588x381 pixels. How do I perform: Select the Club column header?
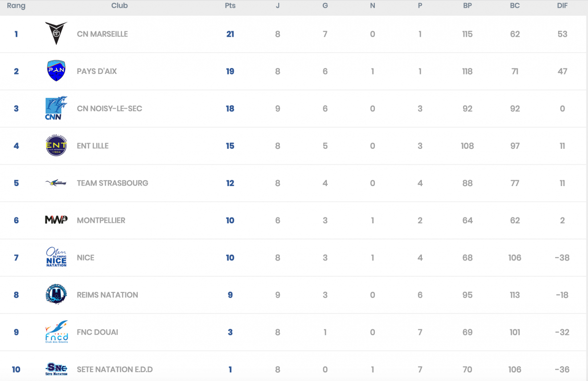[x=120, y=6]
